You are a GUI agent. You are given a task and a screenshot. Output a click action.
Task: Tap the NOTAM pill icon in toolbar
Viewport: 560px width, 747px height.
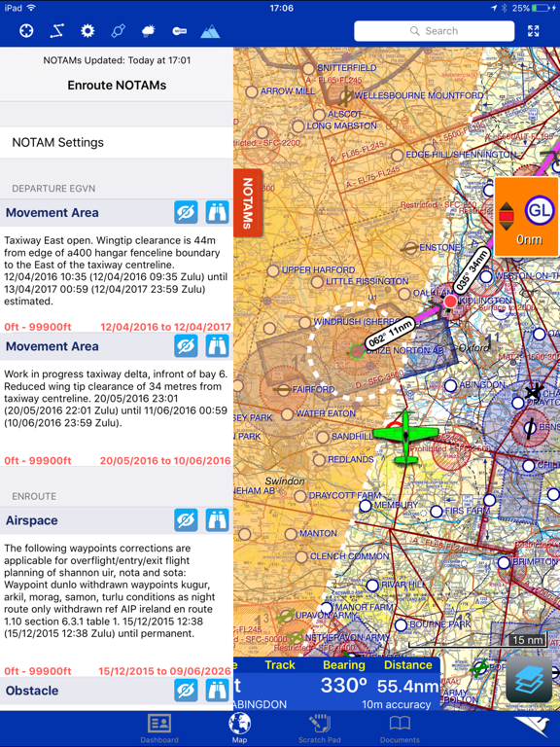180,31
